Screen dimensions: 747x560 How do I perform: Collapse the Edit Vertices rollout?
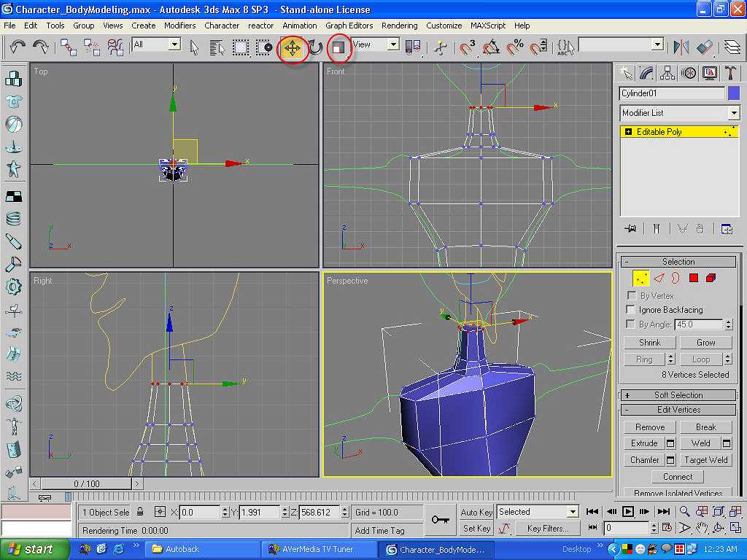[678, 410]
